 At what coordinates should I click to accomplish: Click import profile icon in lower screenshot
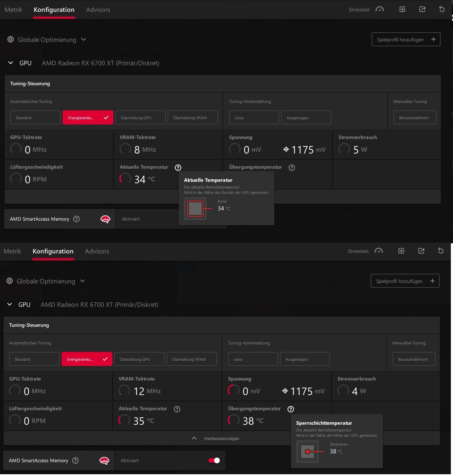point(401,251)
